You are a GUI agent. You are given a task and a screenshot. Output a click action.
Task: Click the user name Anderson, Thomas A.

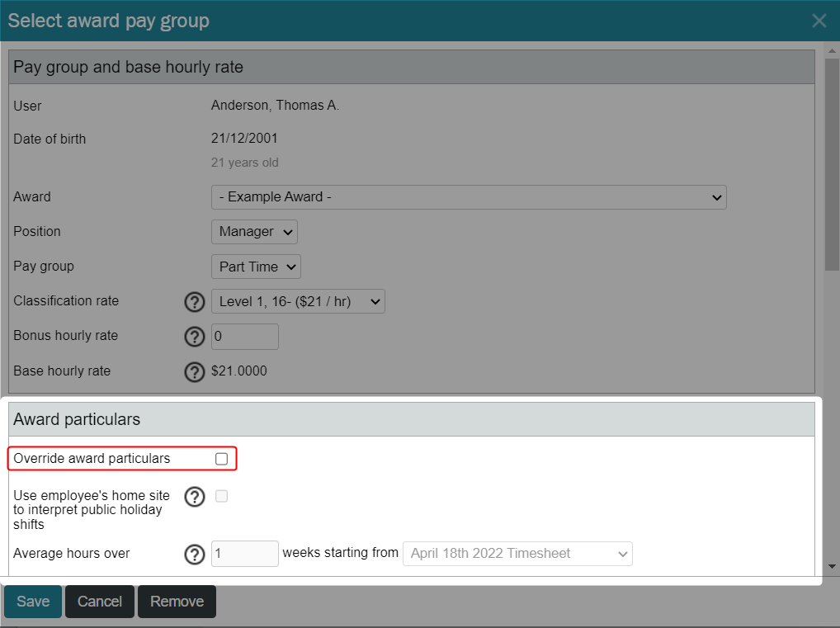click(275, 105)
